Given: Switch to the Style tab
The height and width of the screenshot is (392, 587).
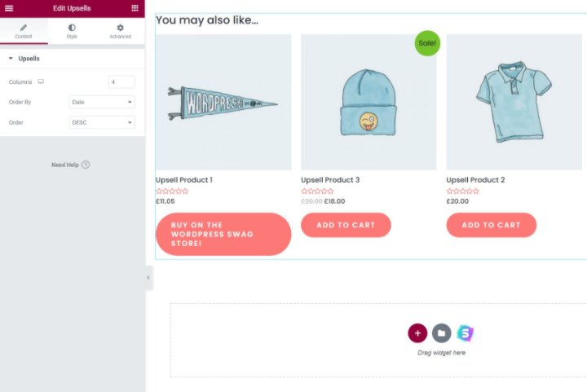Looking at the screenshot, I should coord(72,32).
